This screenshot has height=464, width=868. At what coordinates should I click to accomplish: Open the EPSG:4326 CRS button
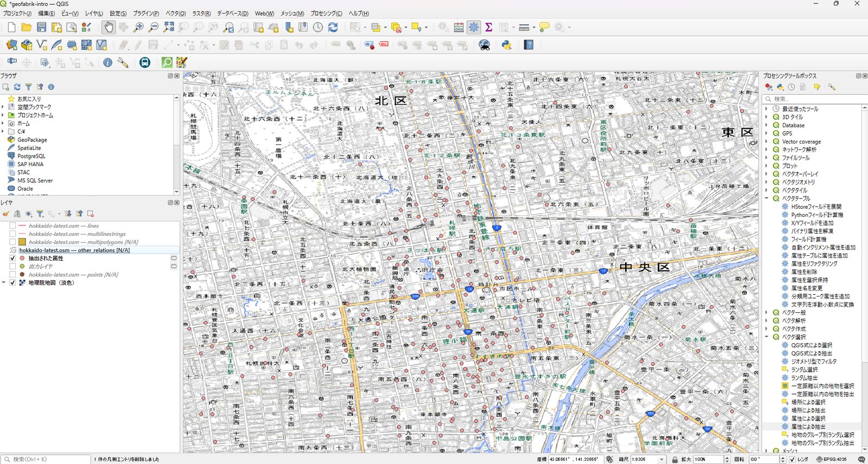coord(832,459)
